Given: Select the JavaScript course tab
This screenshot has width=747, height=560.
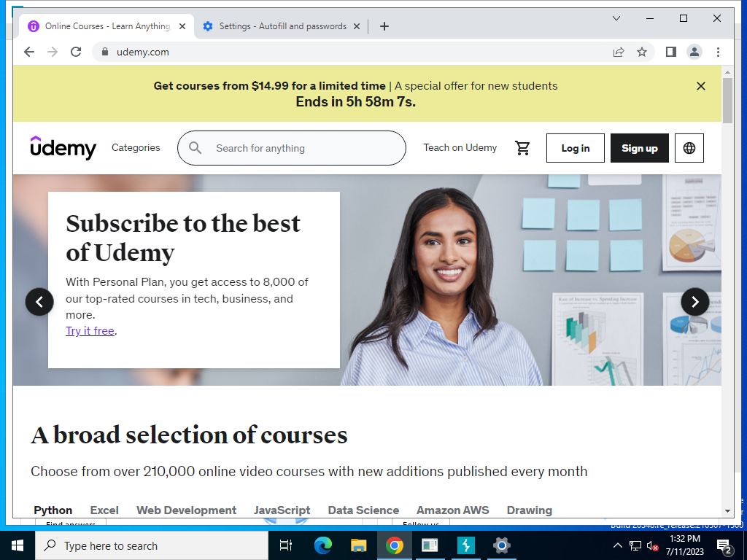Looking at the screenshot, I should pyautogui.click(x=282, y=510).
